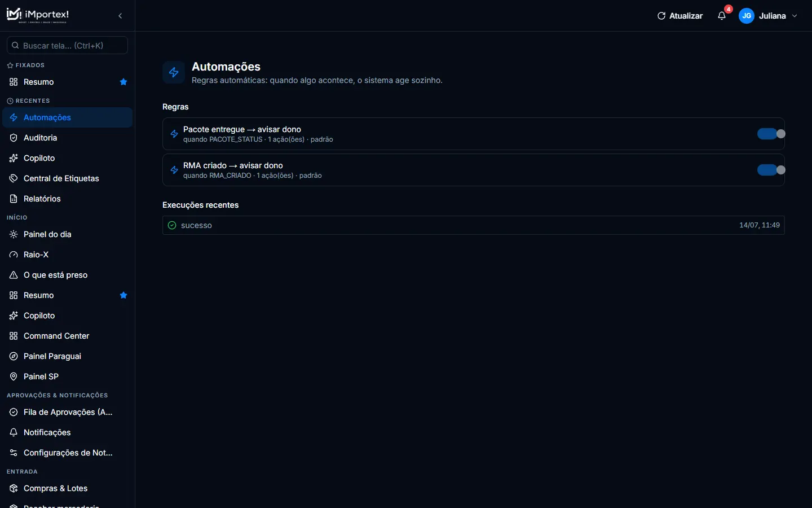The image size is (812, 508).
Task: Click the Fila de Aprovações check icon
Action: (14, 412)
